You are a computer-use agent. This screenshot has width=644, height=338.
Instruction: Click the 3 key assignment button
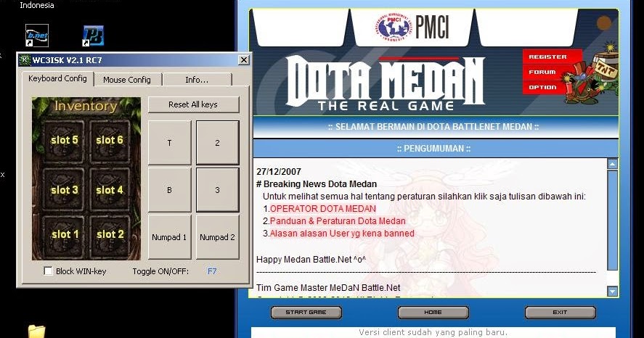click(217, 190)
